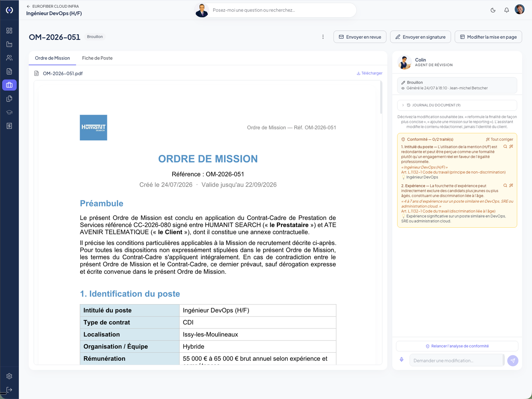Click the send paper-plane button

point(513,360)
